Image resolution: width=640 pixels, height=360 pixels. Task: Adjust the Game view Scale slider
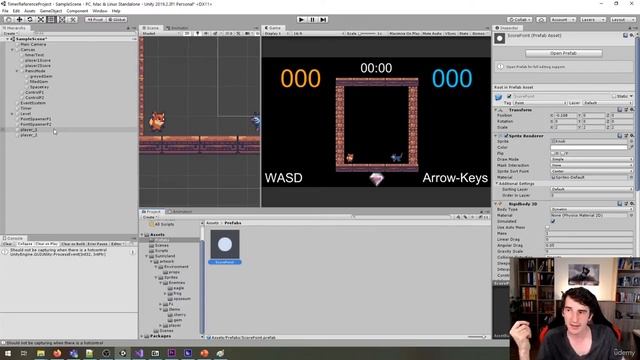(368, 33)
